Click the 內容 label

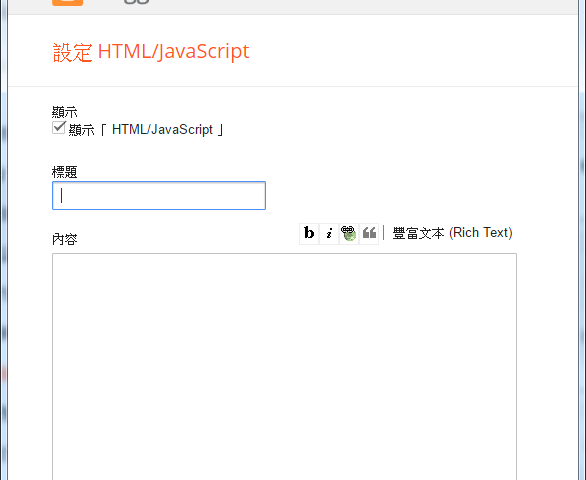pos(65,239)
